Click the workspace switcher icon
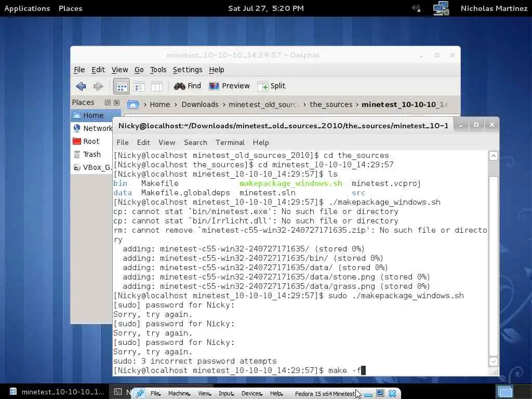The image size is (532, 399). [505, 392]
